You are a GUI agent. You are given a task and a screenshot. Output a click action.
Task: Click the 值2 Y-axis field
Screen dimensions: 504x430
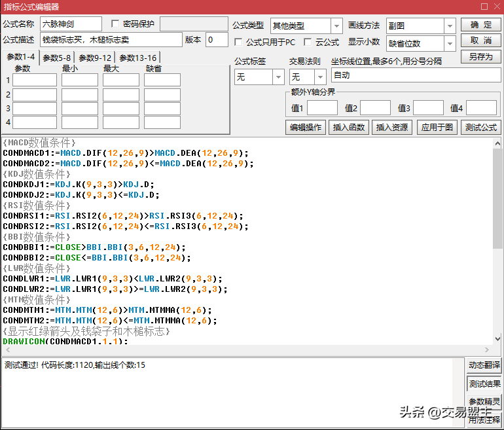376,107
